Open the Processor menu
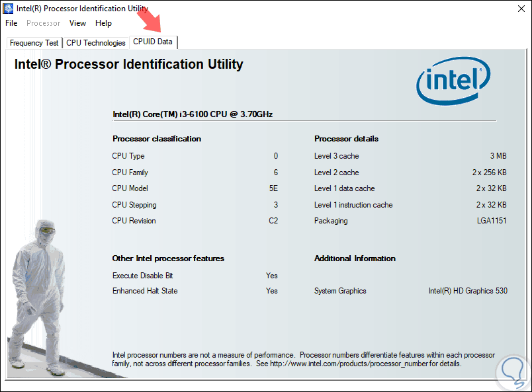Screen dimensions: 532x392 tap(43, 23)
